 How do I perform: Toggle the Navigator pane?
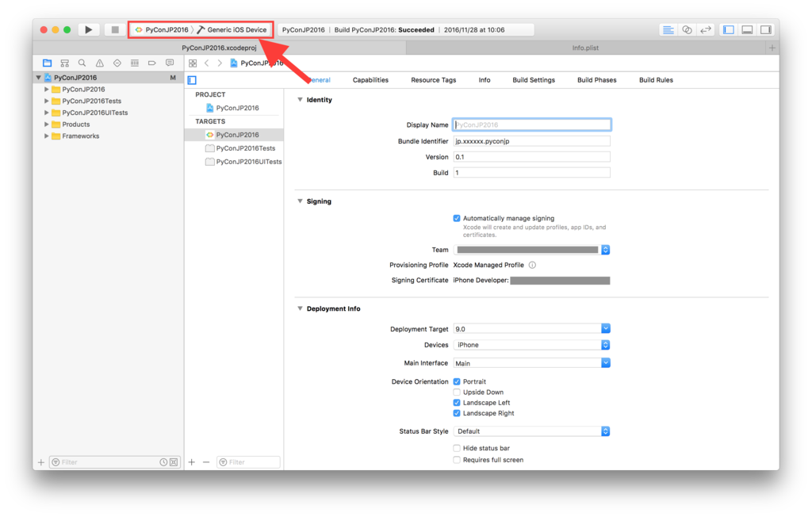729,30
